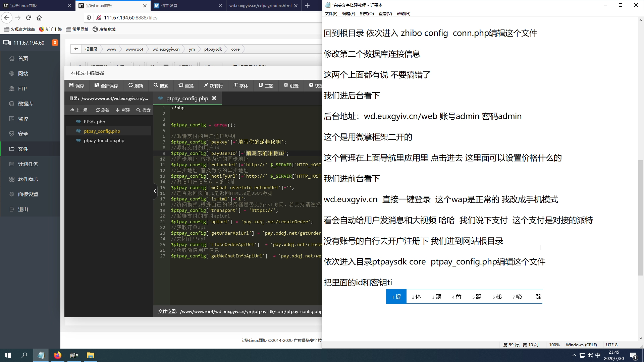Open the Notepad Format menu

[367, 13]
